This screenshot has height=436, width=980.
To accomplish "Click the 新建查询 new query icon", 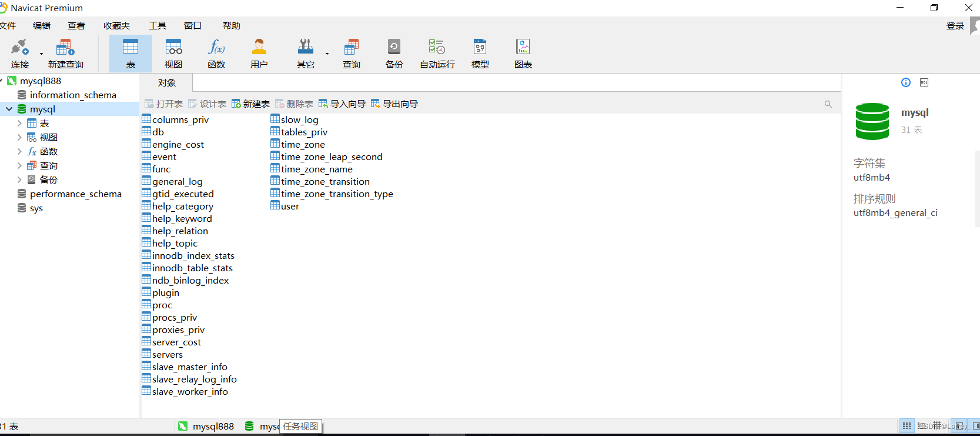I will coord(66,54).
